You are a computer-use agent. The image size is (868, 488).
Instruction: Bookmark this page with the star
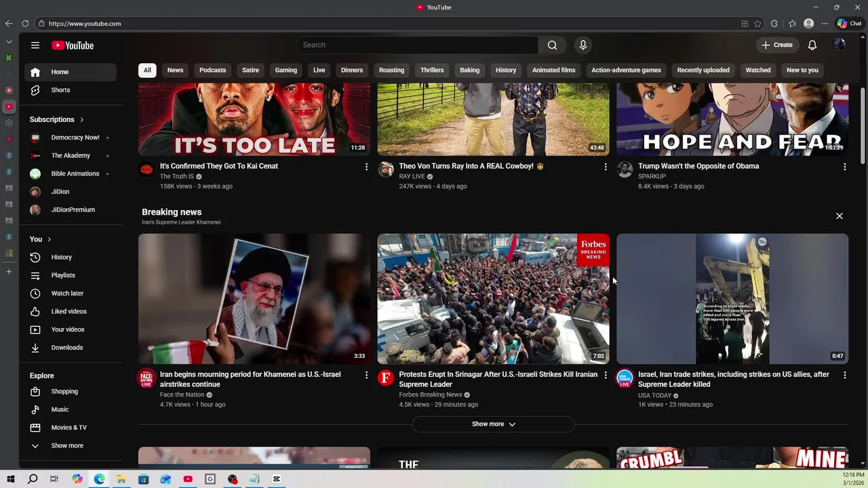(758, 24)
